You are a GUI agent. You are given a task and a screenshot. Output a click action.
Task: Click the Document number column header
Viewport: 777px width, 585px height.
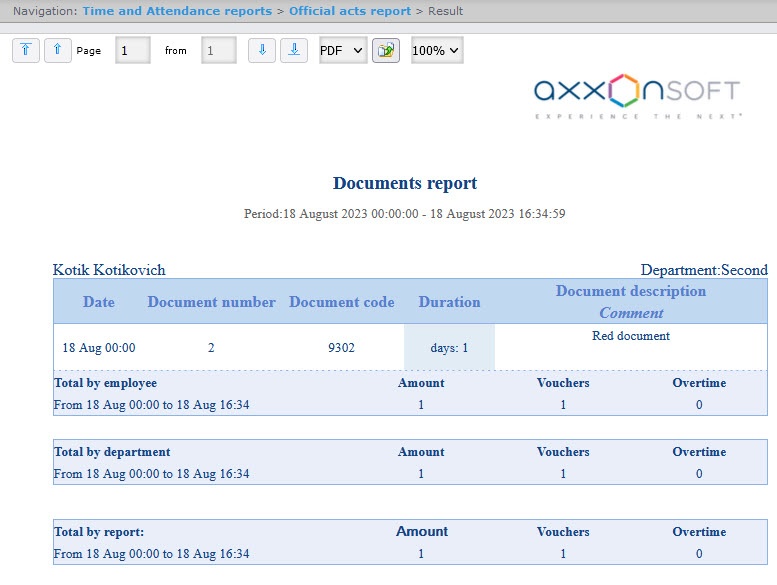(211, 302)
